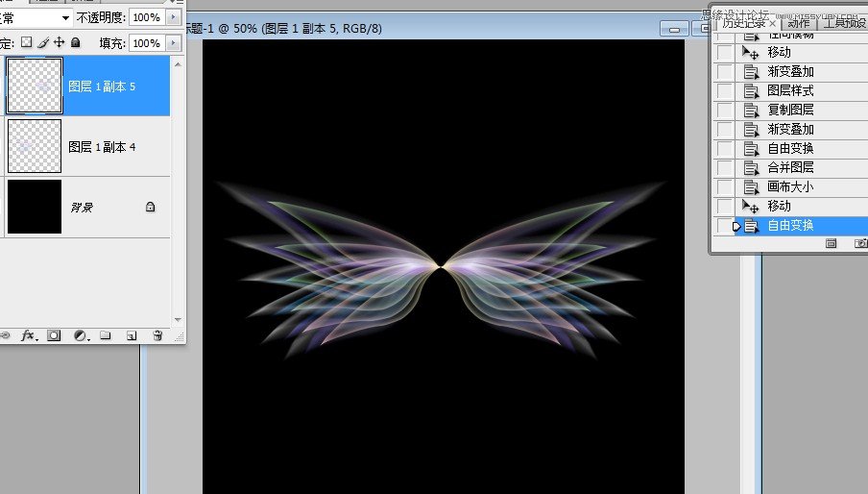Select the 图层 1 副本 4 layer
The height and width of the screenshot is (494, 868).
102,147
